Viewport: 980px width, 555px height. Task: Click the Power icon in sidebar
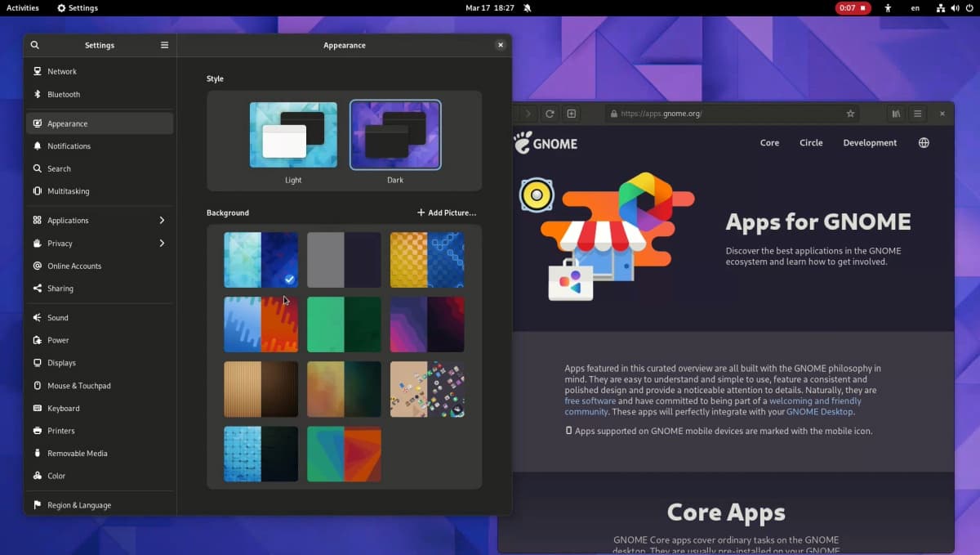pyautogui.click(x=38, y=340)
